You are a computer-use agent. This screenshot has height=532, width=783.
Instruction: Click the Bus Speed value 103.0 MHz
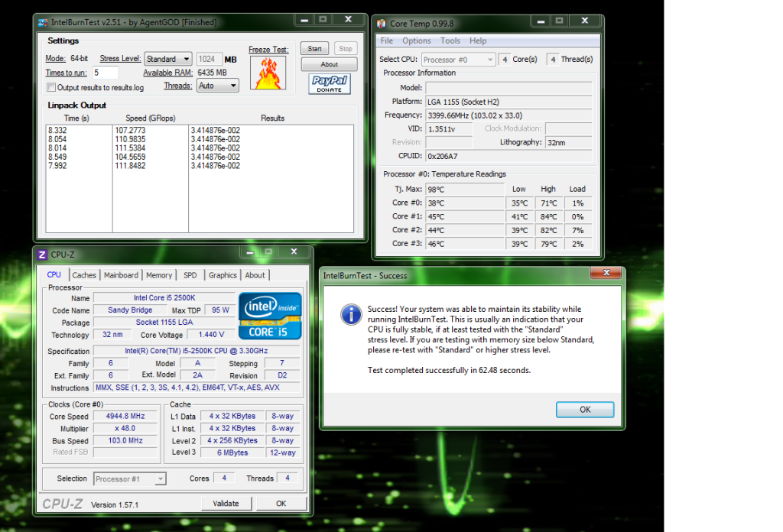click(x=125, y=441)
